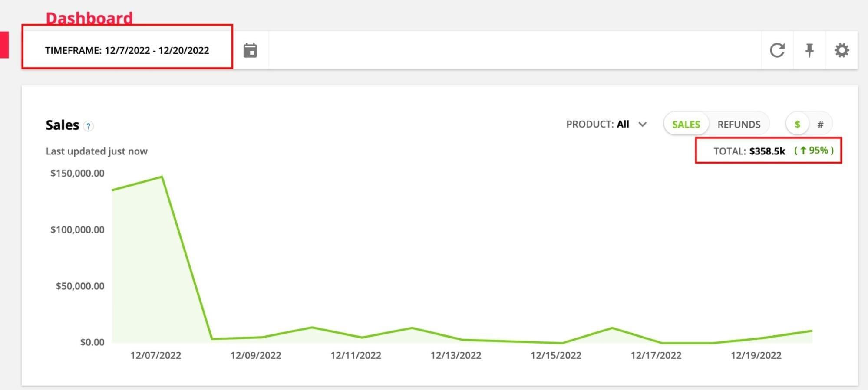This screenshot has height=390, width=868.
Task: Open the calendar date picker icon
Action: [x=250, y=50]
